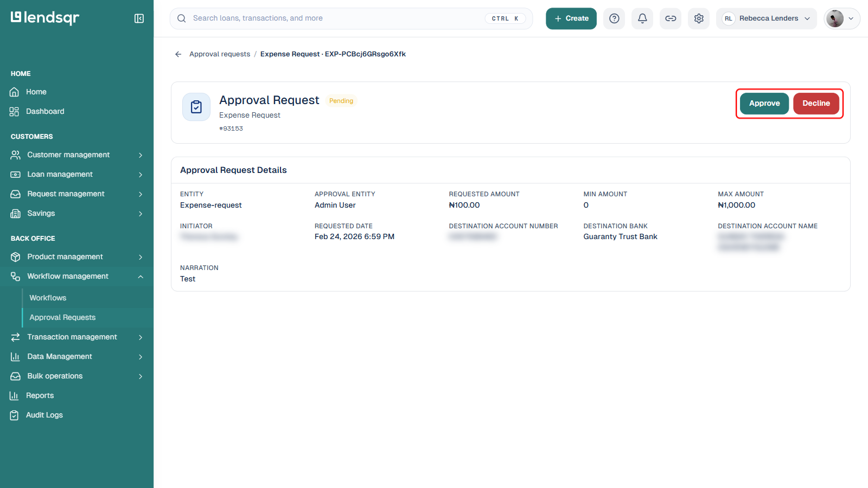Open Audit Logs in the sidebar
This screenshot has width=868, height=488.
44,415
